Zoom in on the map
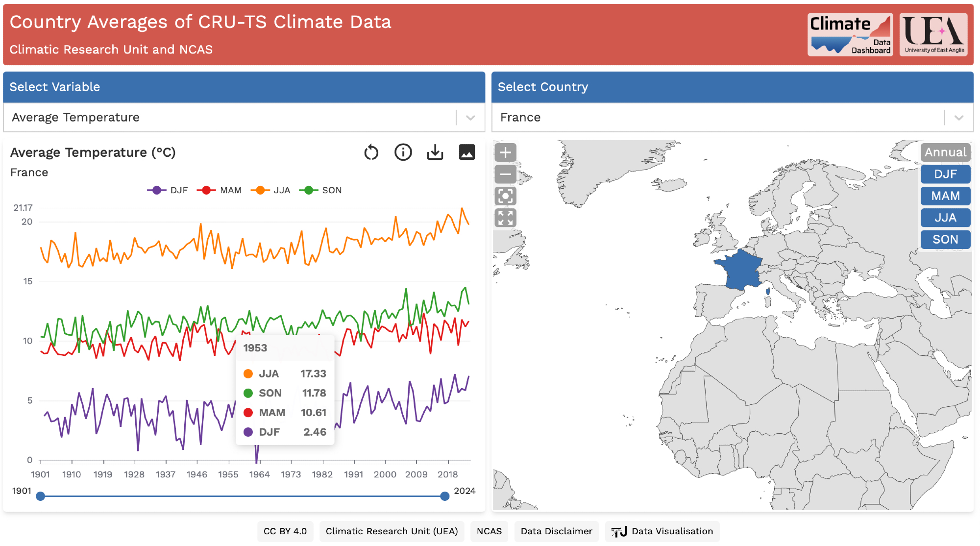The image size is (980, 546). [x=505, y=152]
